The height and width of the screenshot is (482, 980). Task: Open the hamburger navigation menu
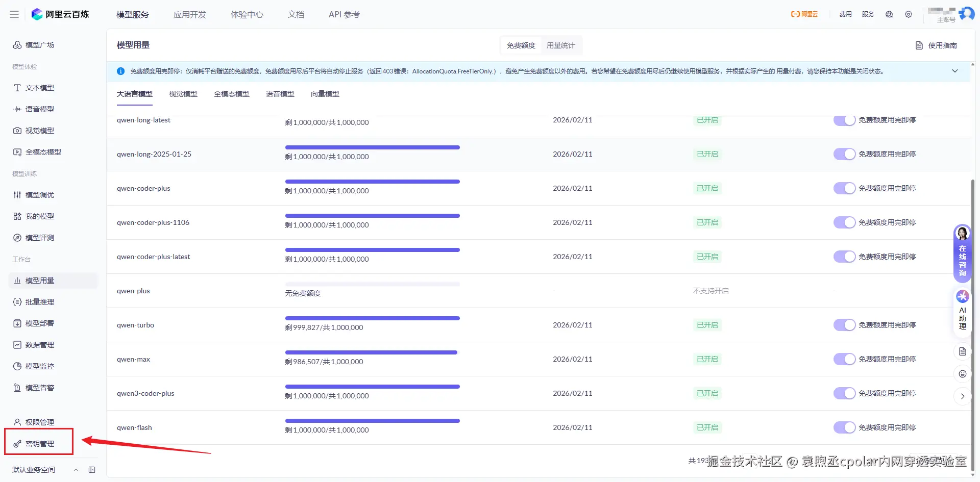coord(14,14)
